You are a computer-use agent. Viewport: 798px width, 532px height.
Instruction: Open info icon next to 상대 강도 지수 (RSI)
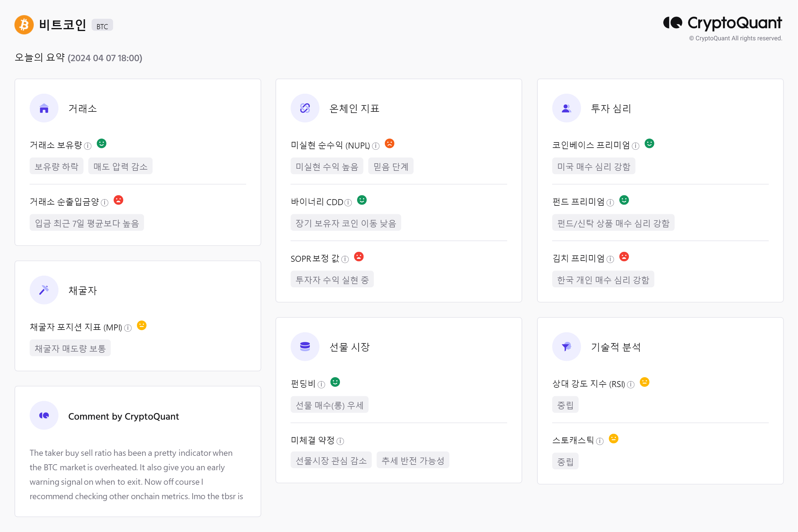point(631,384)
